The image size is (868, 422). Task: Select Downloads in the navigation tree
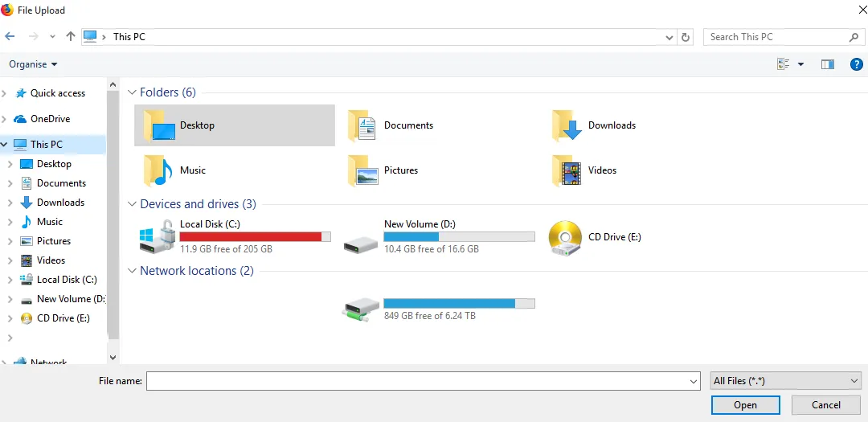tap(60, 202)
